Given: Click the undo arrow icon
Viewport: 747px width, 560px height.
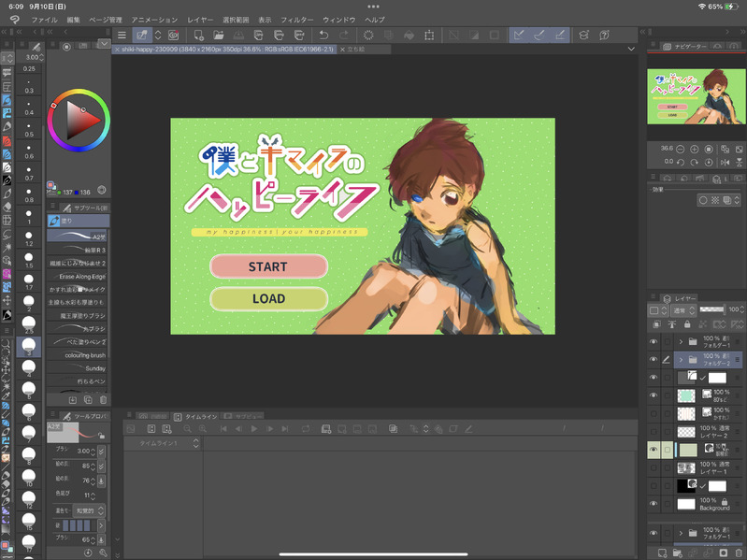Looking at the screenshot, I should pyautogui.click(x=323, y=36).
